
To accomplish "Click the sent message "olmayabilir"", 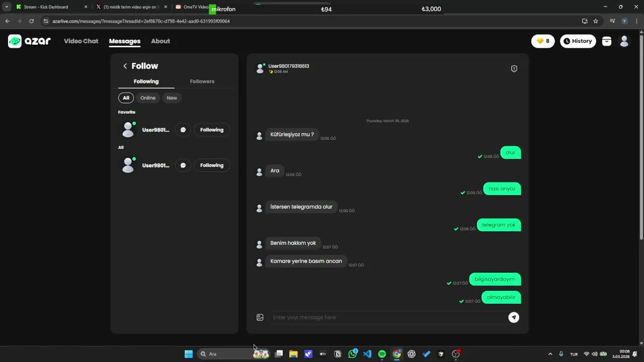I will [x=501, y=297].
